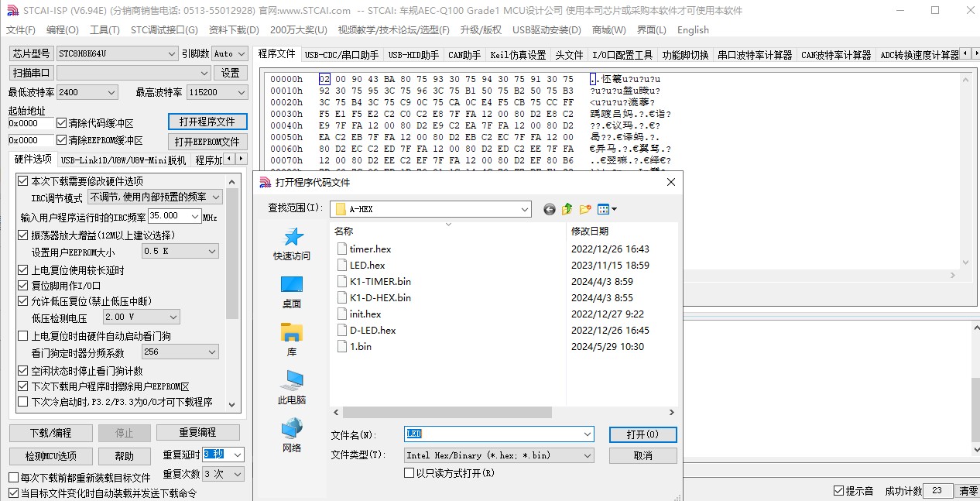Open the 查找范围 A-HEX folder dropdown
980x501 pixels.
pyautogui.click(x=430, y=209)
